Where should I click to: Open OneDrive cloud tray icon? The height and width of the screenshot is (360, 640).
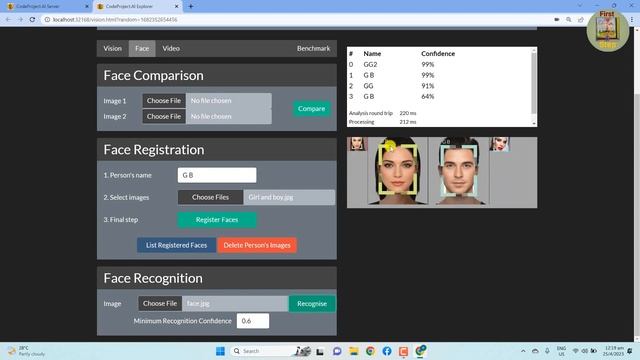pos(535,351)
